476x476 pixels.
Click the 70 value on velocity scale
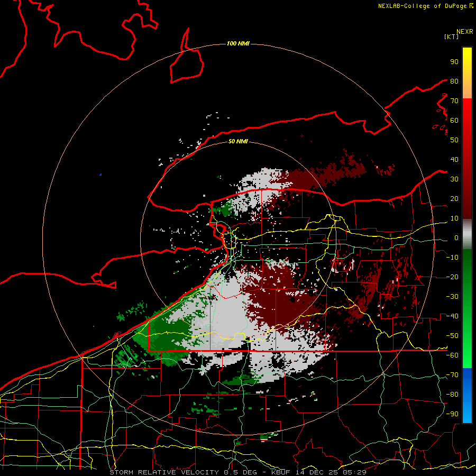point(454,101)
